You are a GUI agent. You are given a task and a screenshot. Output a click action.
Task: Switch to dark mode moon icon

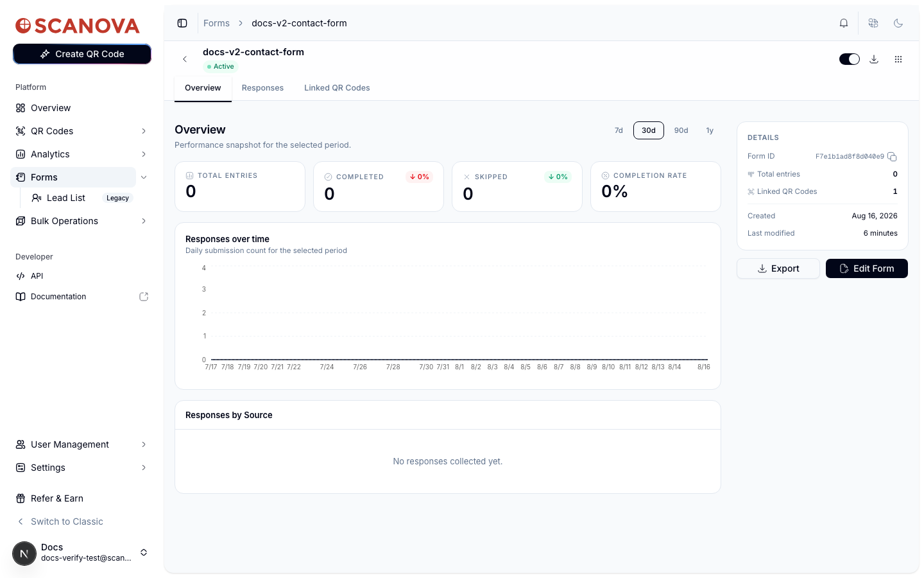898,23
